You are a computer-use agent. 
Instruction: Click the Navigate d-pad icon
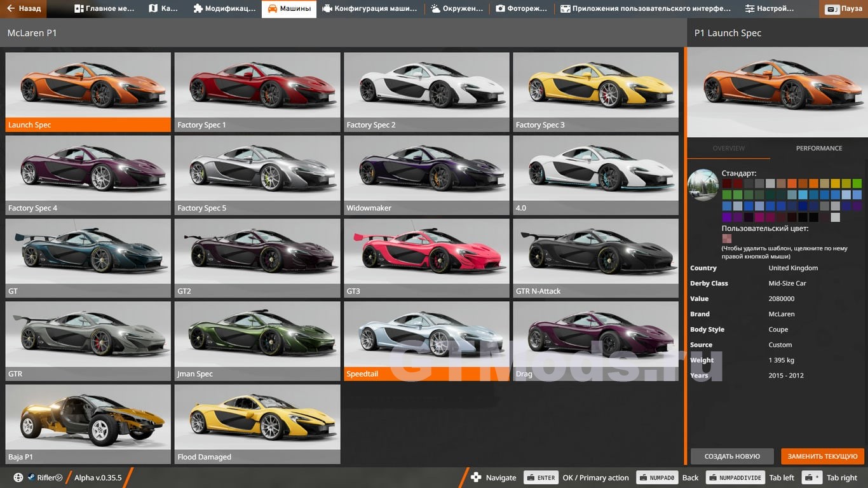pyautogui.click(x=476, y=478)
